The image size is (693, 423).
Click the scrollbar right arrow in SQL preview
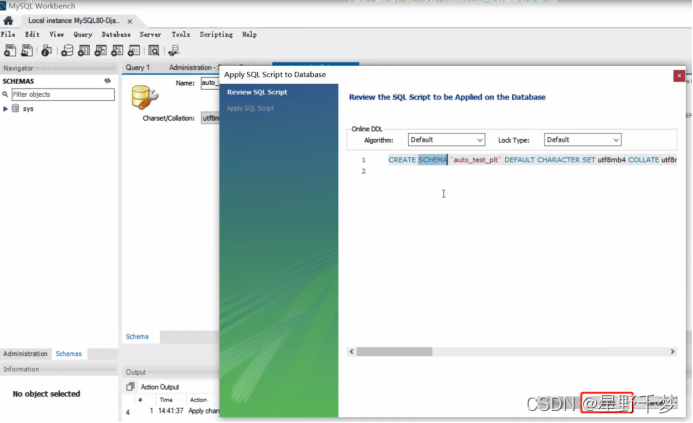pyautogui.click(x=672, y=351)
